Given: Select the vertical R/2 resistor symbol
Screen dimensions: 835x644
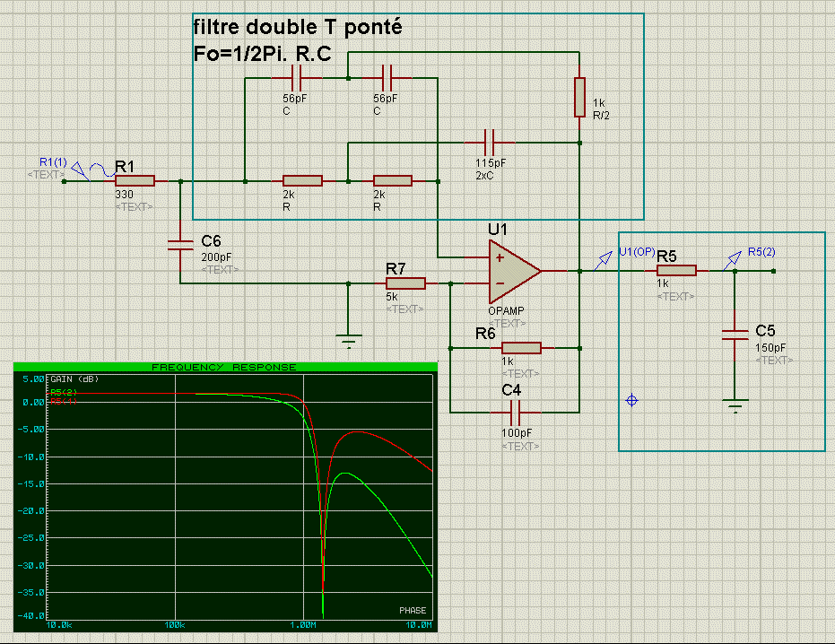Looking at the screenshot, I should [579, 97].
